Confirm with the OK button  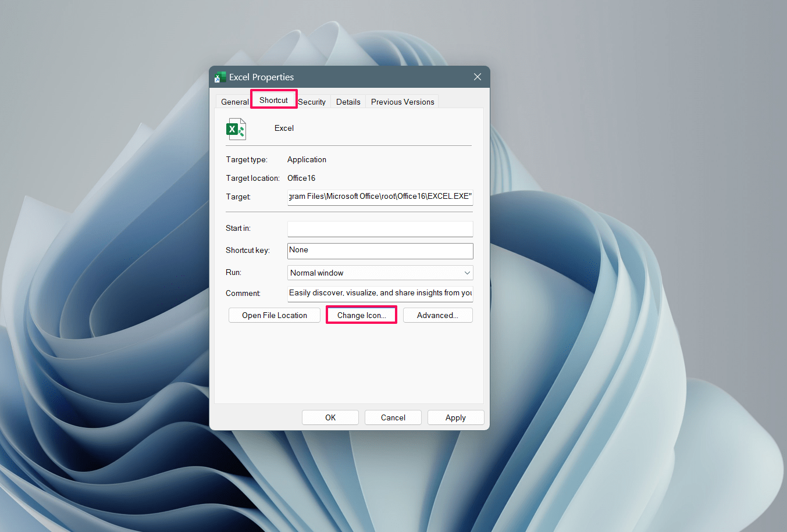[330, 417]
